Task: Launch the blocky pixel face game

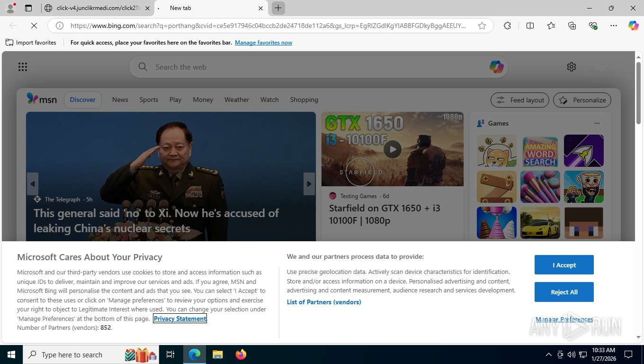Action: coord(583,223)
